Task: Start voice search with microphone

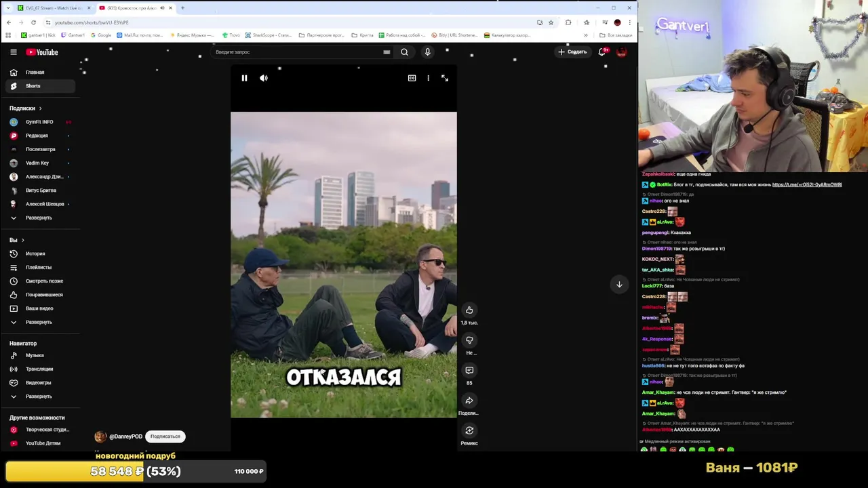Action: 427,52
